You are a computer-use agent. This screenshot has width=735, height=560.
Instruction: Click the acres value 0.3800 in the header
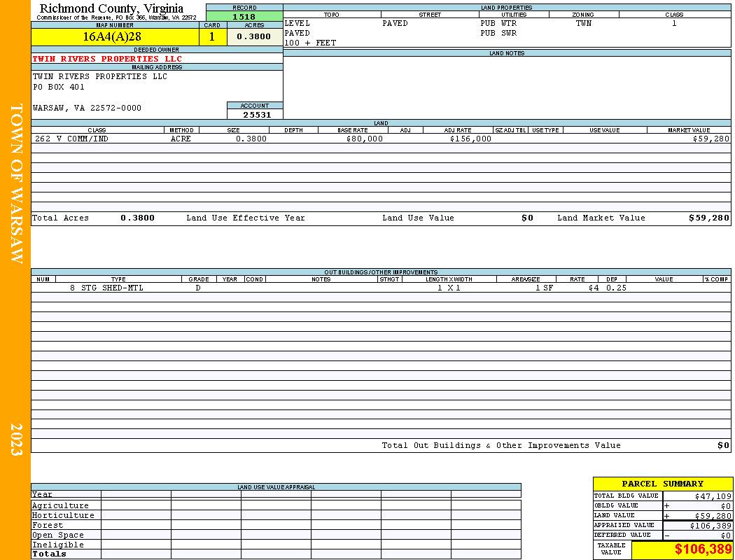click(x=253, y=36)
